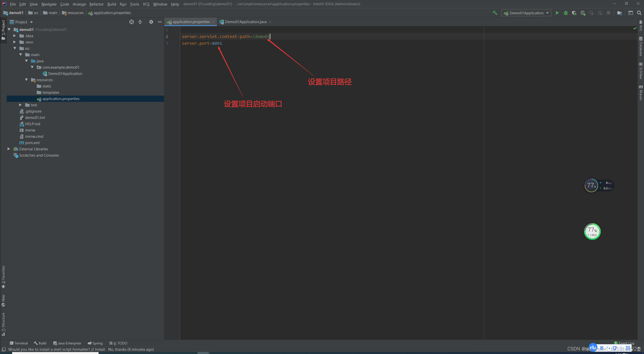
Task: Expand the test folder
Action: [x=20, y=105]
